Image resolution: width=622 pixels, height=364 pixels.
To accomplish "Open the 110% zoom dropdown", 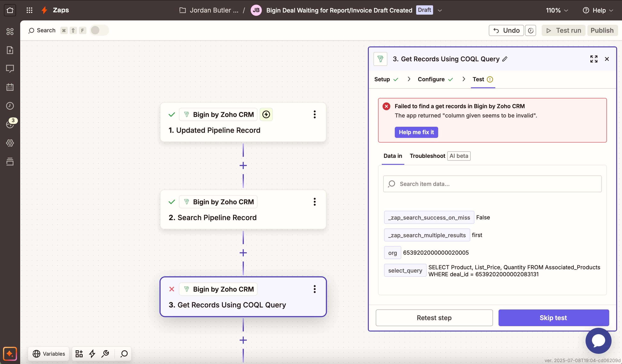I will point(557,10).
